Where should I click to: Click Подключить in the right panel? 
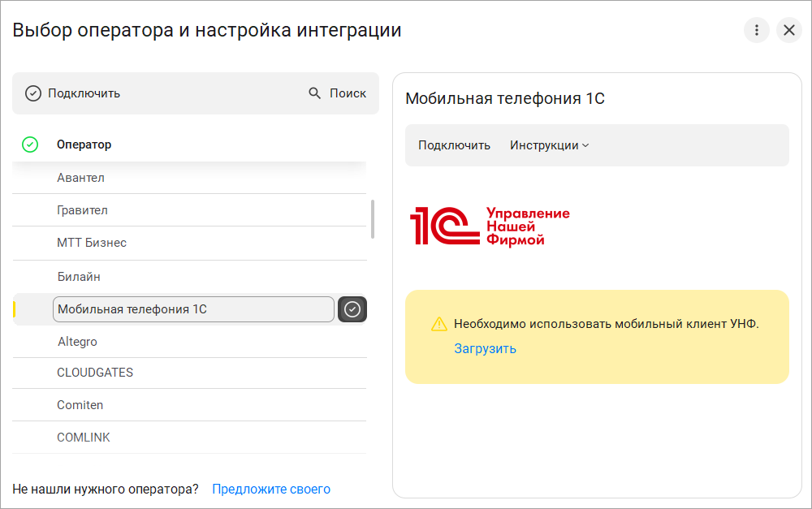coord(454,145)
